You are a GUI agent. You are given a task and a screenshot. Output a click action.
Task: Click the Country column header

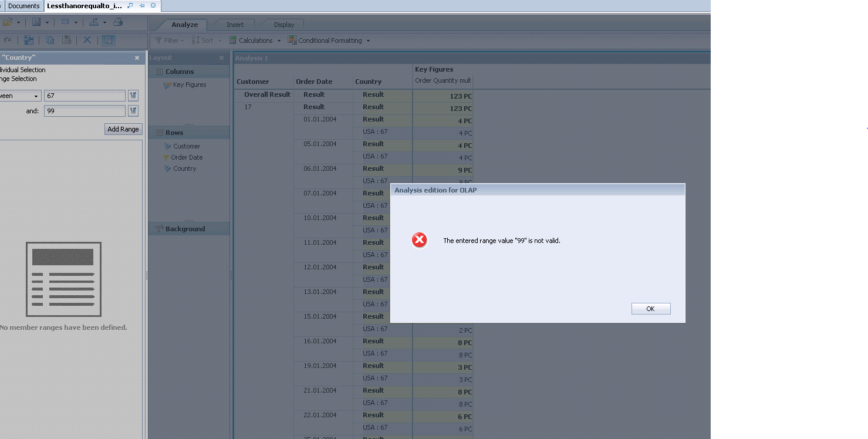coord(369,82)
